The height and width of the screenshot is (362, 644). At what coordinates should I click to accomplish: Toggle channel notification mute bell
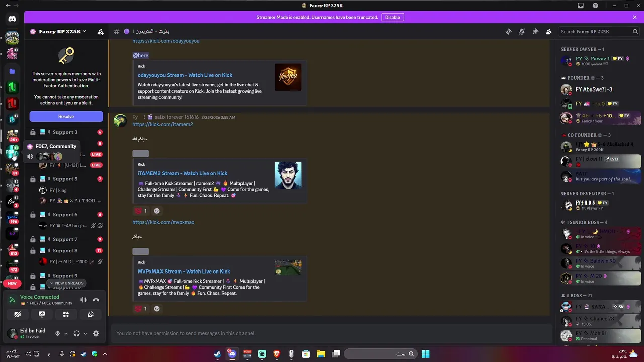click(x=522, y=31)
